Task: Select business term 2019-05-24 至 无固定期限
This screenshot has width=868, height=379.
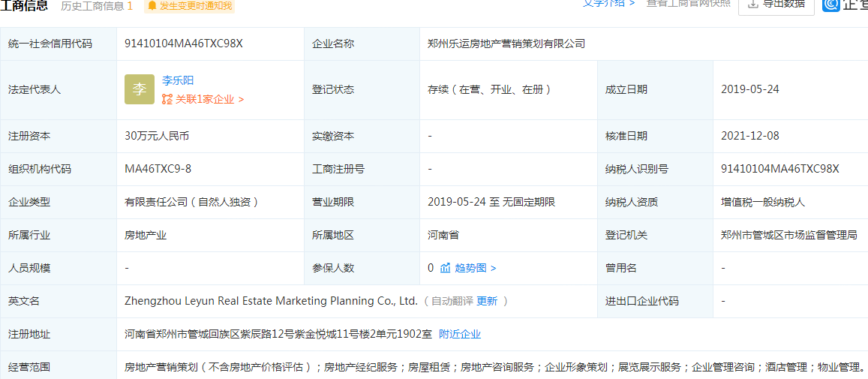Action: [491, 202]
